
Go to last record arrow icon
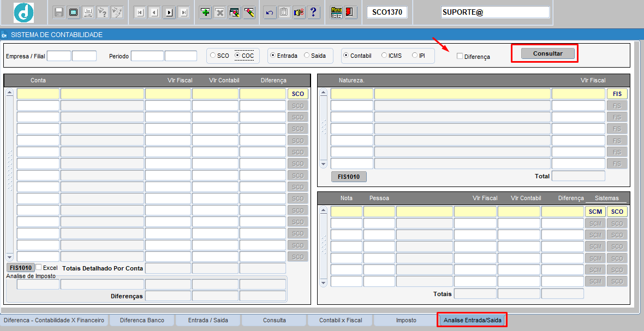183,13
